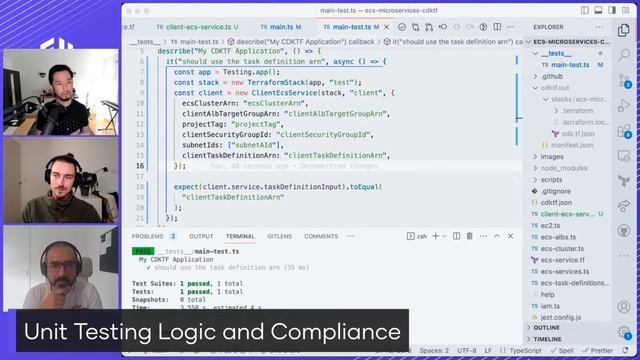The width and height of the screenshot is (640, 360).
Task: Change indentation via Spaces: 2
Action: tap(434, 351)
